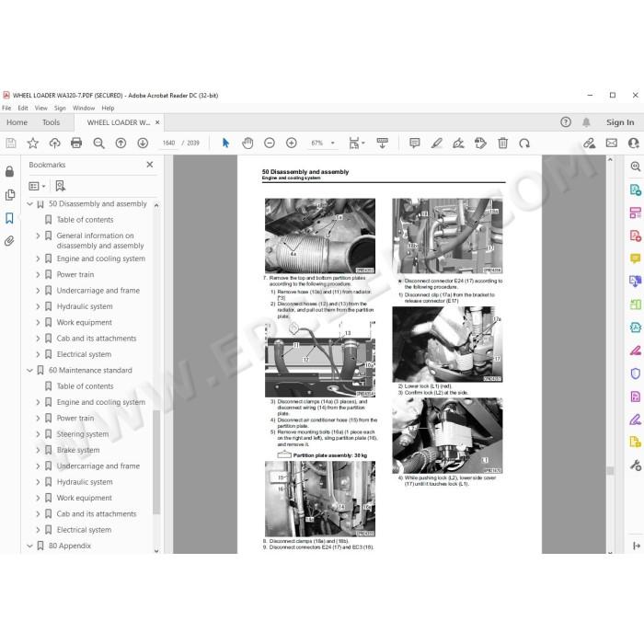Open the Attachments paperclip panel
This screenshot has height=644, width=644.
coord(9,241)
